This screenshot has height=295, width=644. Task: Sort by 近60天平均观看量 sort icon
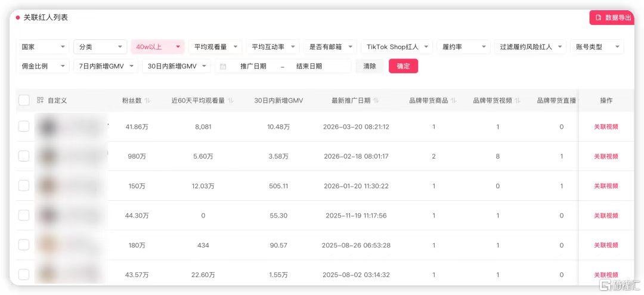pyautogui.click(x=231, y=101)
